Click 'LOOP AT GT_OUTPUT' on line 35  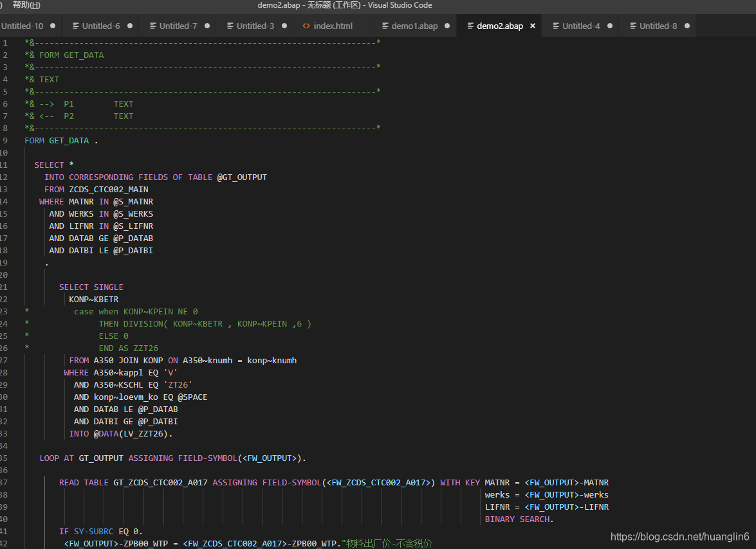(81, 458)
